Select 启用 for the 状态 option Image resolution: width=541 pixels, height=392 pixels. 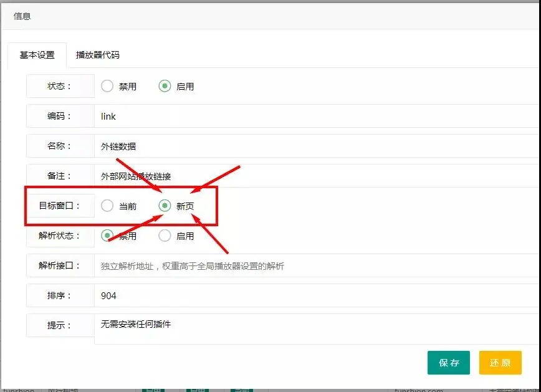click(165, 86)
